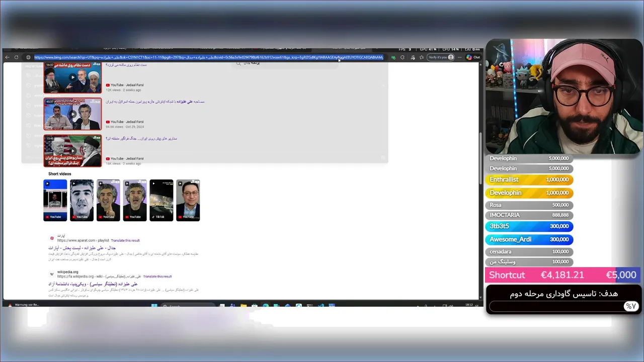Select the Bing search URL in address bar
The width and height of the screenshot is (644, 362).
coord(208,57)
